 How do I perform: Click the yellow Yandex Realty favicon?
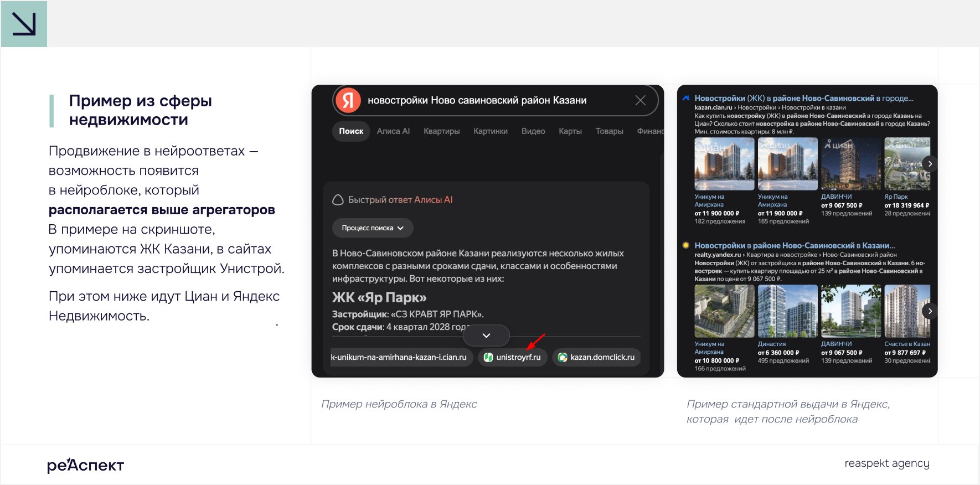click(x=686, y=245)
